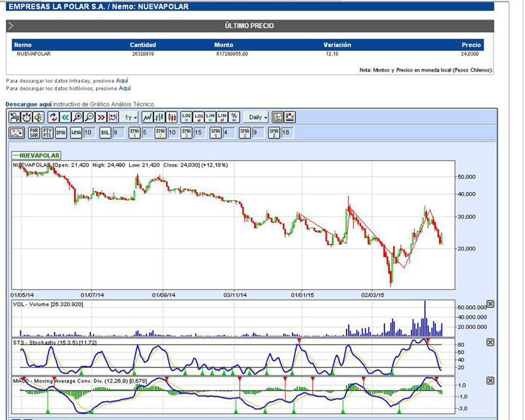Click the LOG scale button with green bar
Image resolution: width=525 pixels, height=420 pixels.
tap(186, 117)
